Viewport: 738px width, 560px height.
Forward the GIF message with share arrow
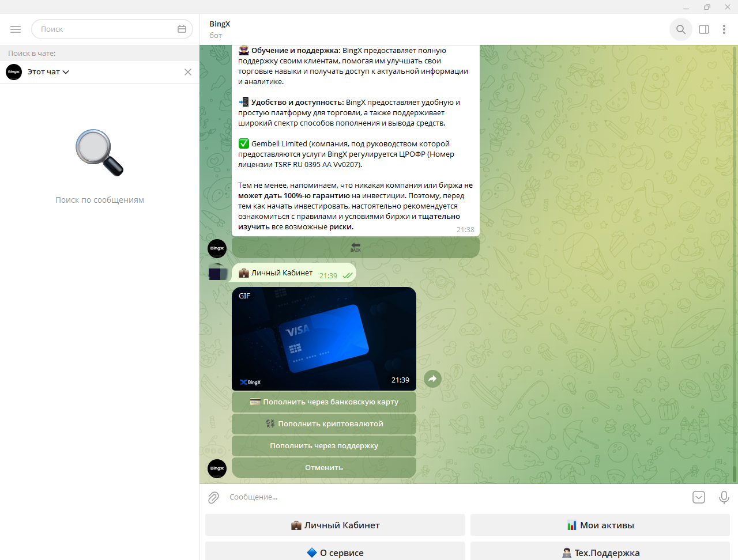(432, 379)
